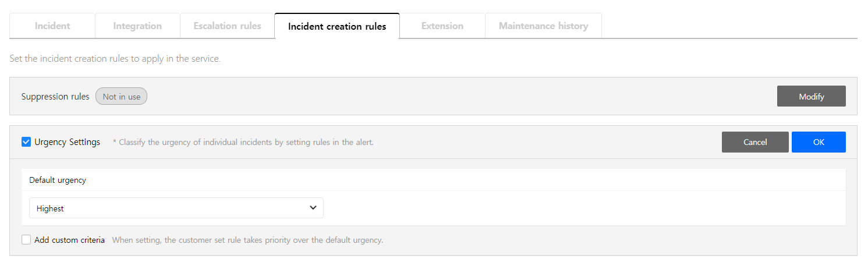Confirm urgency settings with OK
Viewport: 868px width, 269px height.
pyautogui.click(x=819, y=142)
